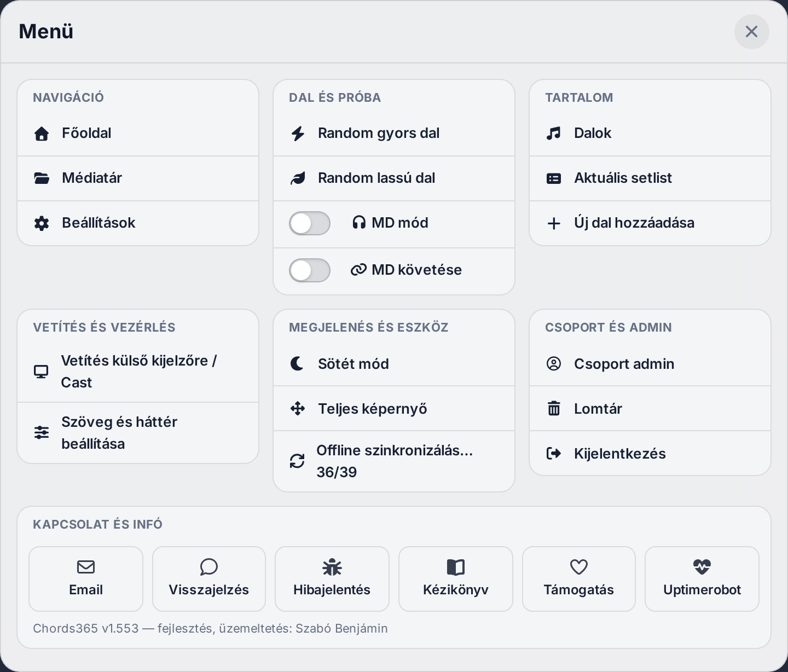The height and width of the screenshot is (672, 788).
Task: Close the Menü dialog with X
Action: click(x=752, y=32)
